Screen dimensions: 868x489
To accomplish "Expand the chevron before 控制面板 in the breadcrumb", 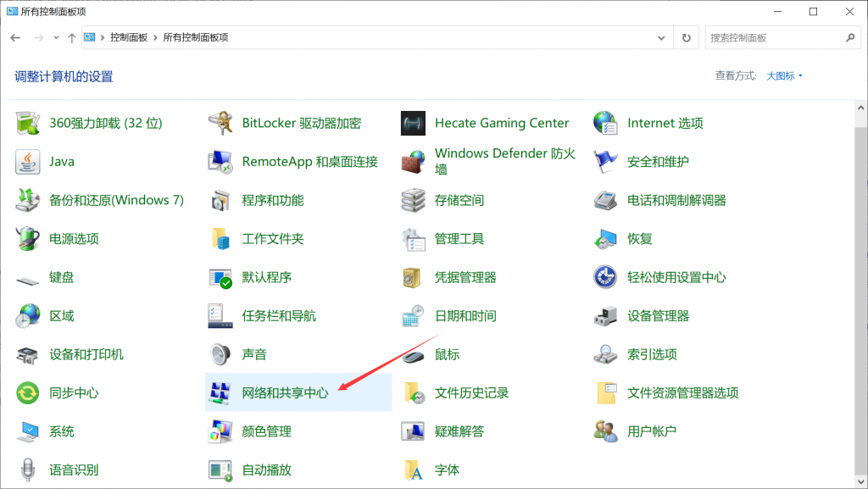I will coord(103,37).
